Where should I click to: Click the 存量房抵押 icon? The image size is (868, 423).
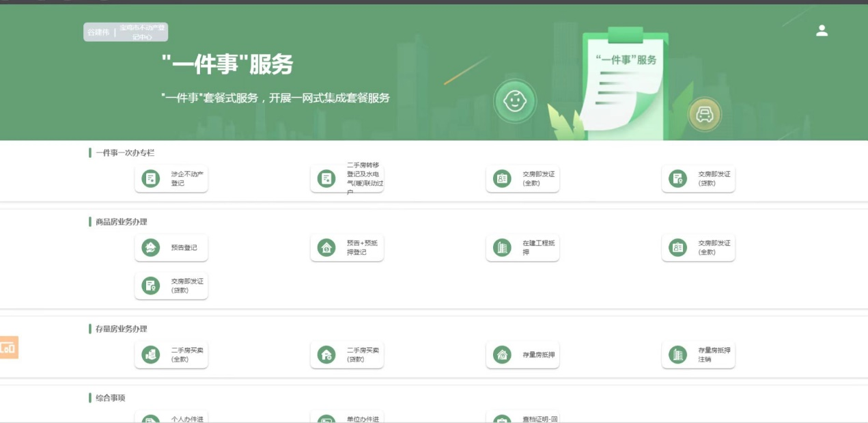502,355
